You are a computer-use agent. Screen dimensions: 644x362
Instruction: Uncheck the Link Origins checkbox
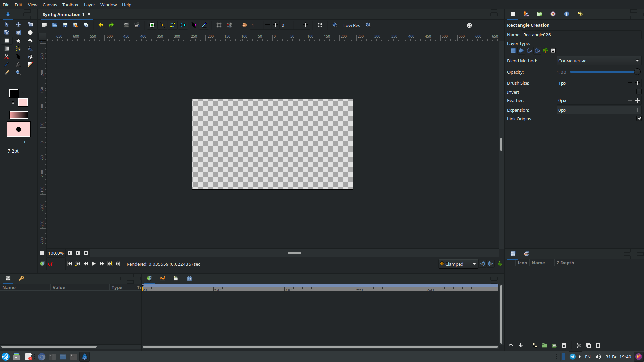[639, 118]
